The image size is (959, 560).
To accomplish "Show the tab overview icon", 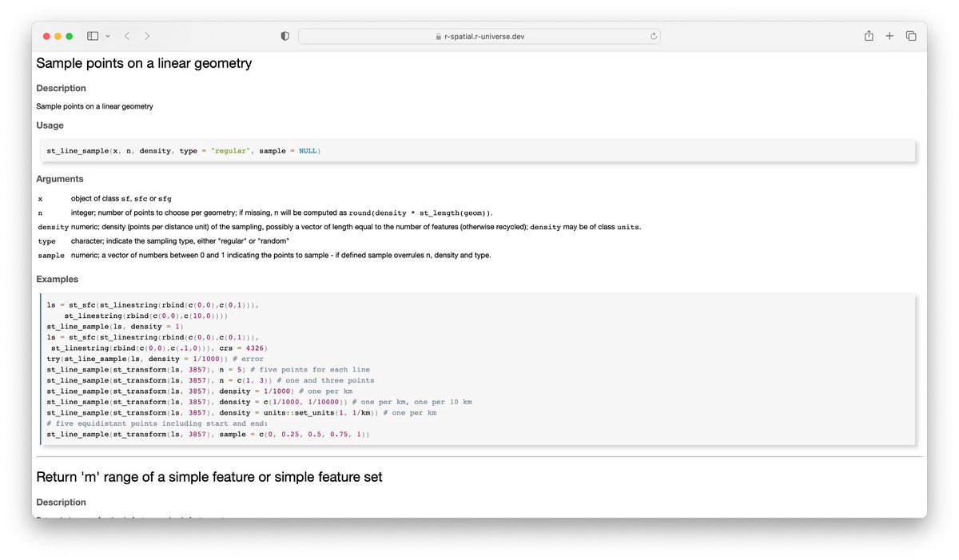I will pos(911,36).
